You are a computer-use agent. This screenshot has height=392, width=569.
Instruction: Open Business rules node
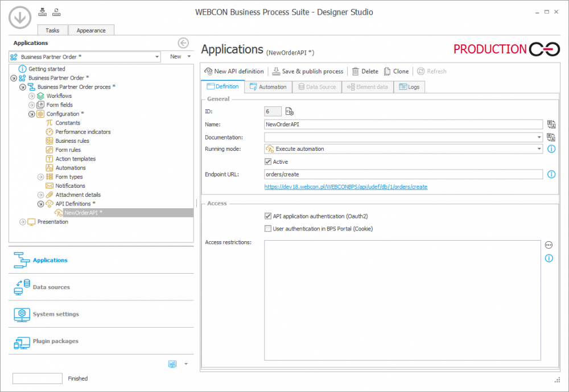click(72, 141)
